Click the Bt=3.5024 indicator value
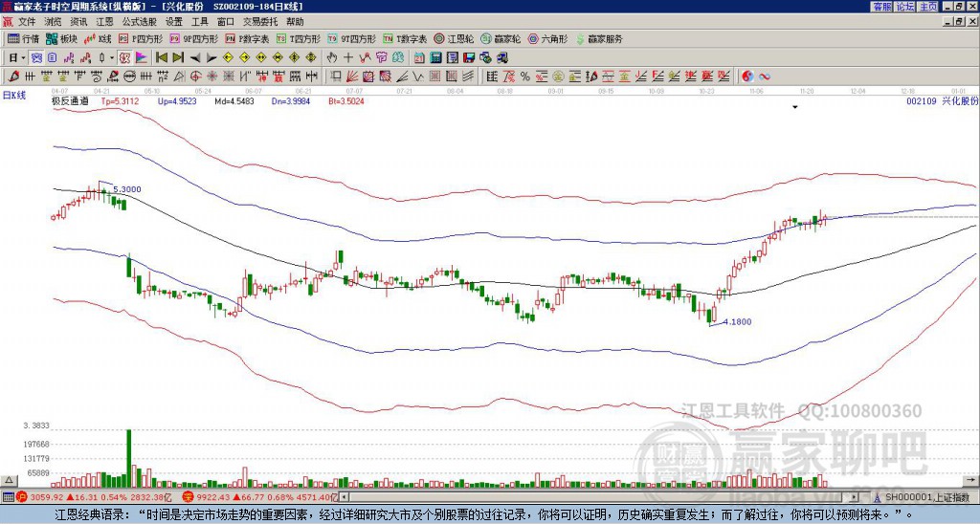The image size is (980, 524). [346, 100]
